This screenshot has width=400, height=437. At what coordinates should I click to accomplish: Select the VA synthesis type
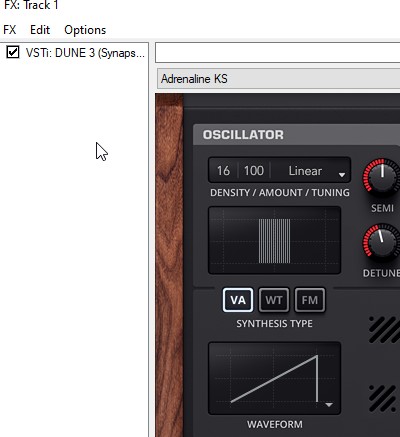click(238, 300)
